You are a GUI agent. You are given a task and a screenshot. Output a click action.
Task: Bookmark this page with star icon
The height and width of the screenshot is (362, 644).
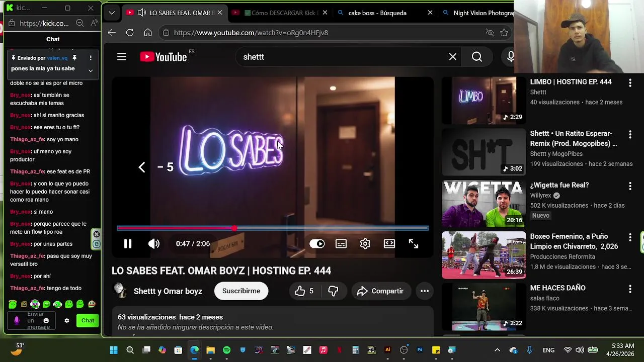[504, 33]
